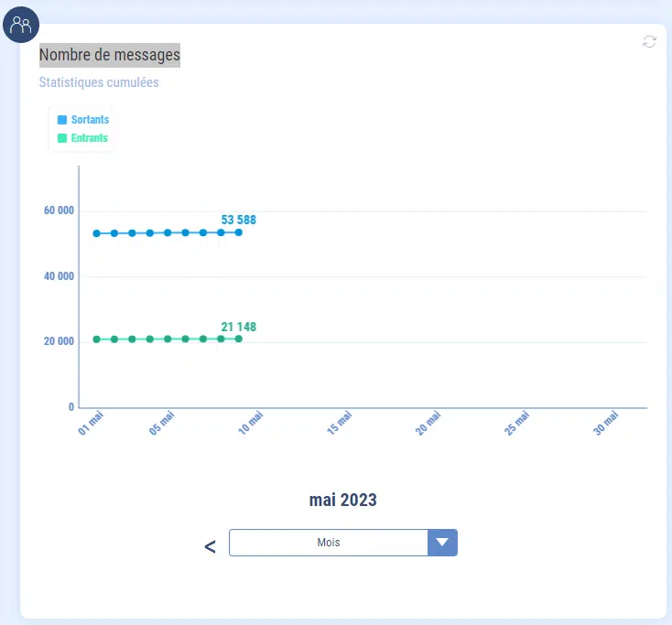Click the last Entrants data point
The width and height of the screenshot is (672, 625).
click(x=239, y=339)
